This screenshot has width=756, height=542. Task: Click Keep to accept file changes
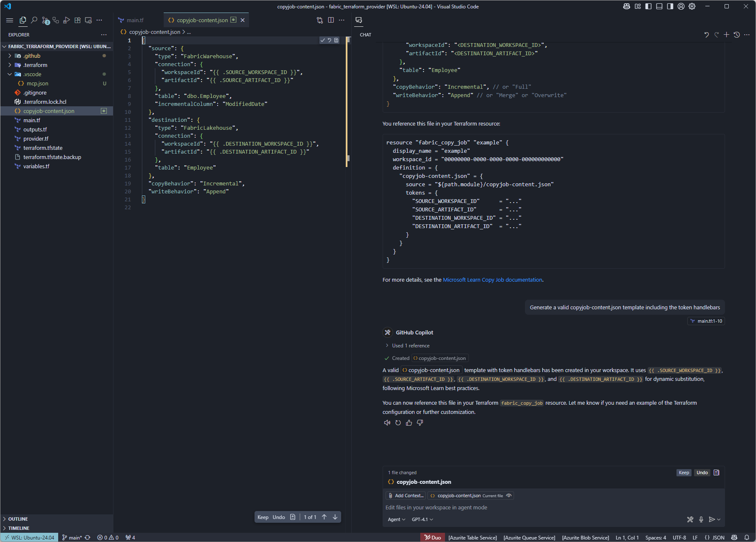coord(684,473)
